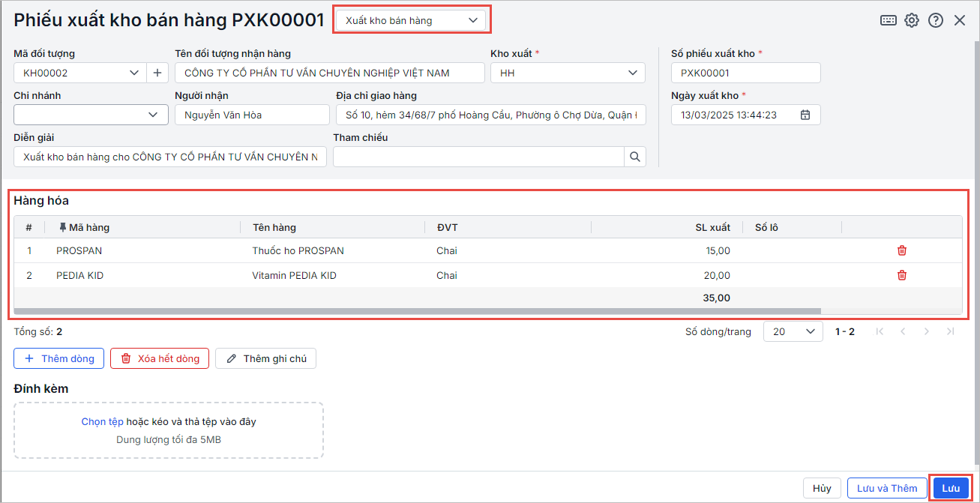980x503 pixels.
Task: Click the Lưu và Thêm button
Action: click(887, 488)
